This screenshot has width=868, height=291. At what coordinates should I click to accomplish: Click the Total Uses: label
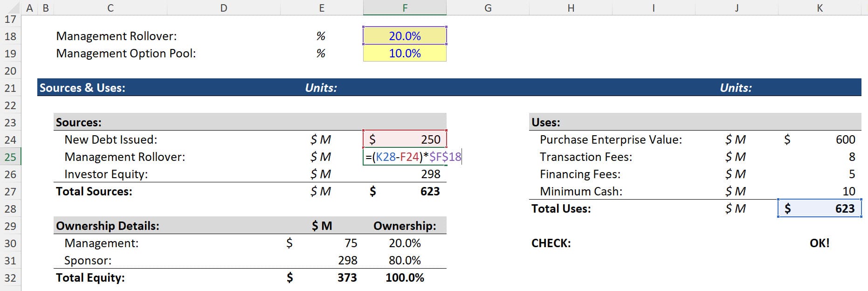click(561, 208)
